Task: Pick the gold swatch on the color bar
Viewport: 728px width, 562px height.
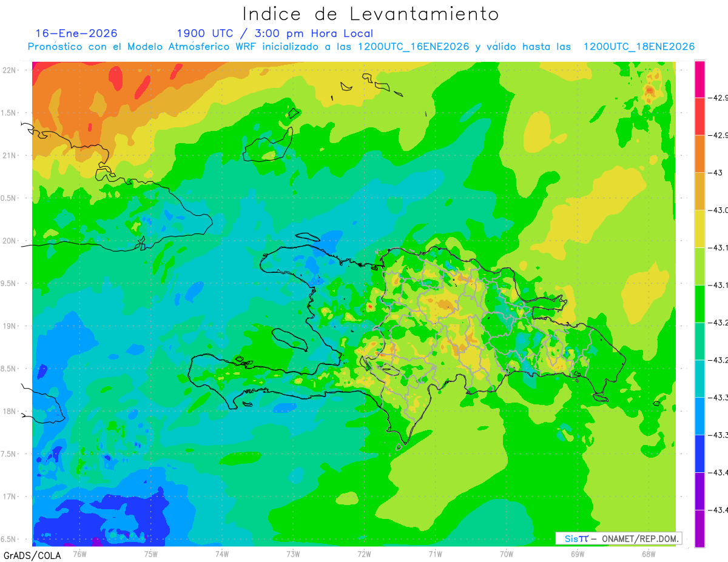Action: tap(699, 191)
